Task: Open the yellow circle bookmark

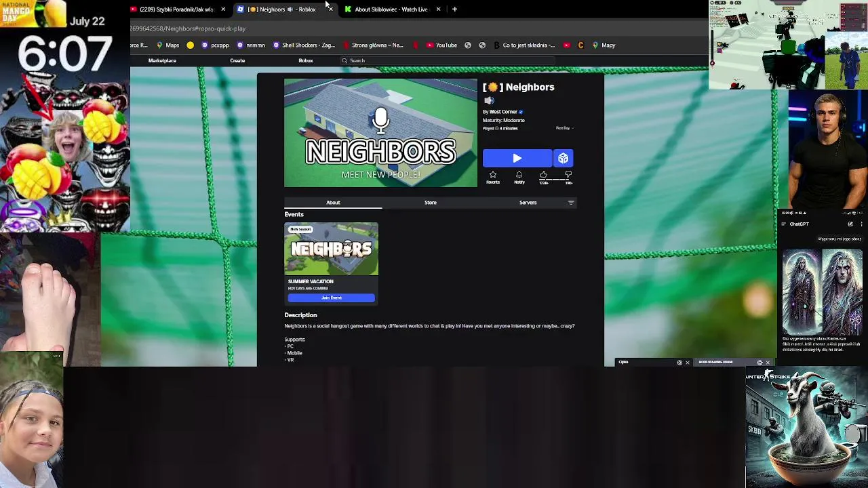Action: coord(191,45)
